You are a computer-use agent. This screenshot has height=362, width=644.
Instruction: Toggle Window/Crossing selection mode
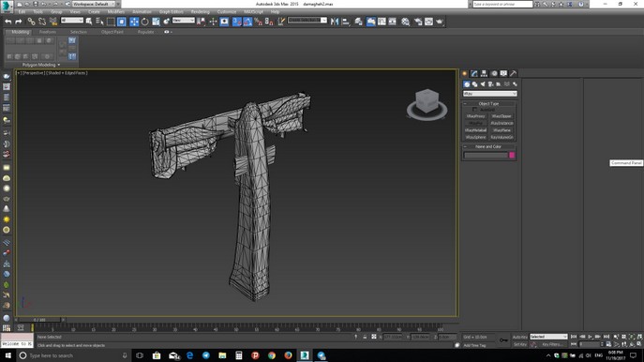point(122,22)
